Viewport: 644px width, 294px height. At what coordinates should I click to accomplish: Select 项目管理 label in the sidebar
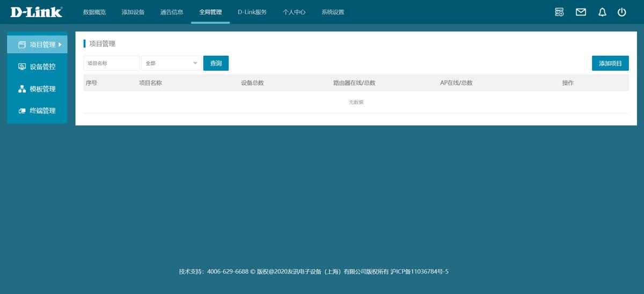(43, 45)
